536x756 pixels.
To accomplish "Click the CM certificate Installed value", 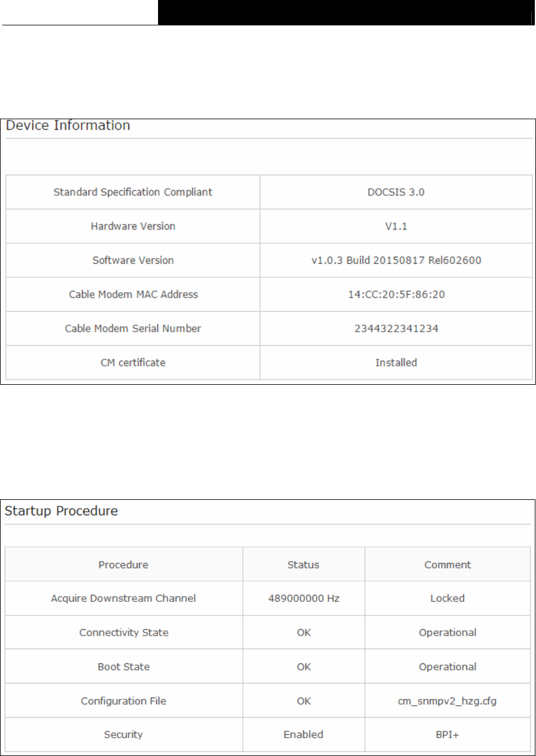I will point(396,363).
